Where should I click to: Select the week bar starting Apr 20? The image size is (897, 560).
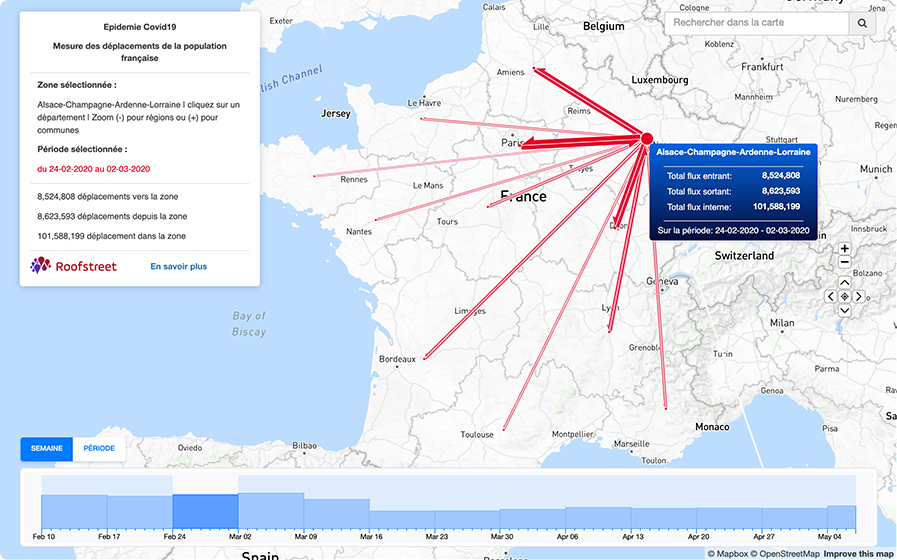coord(729,519)
